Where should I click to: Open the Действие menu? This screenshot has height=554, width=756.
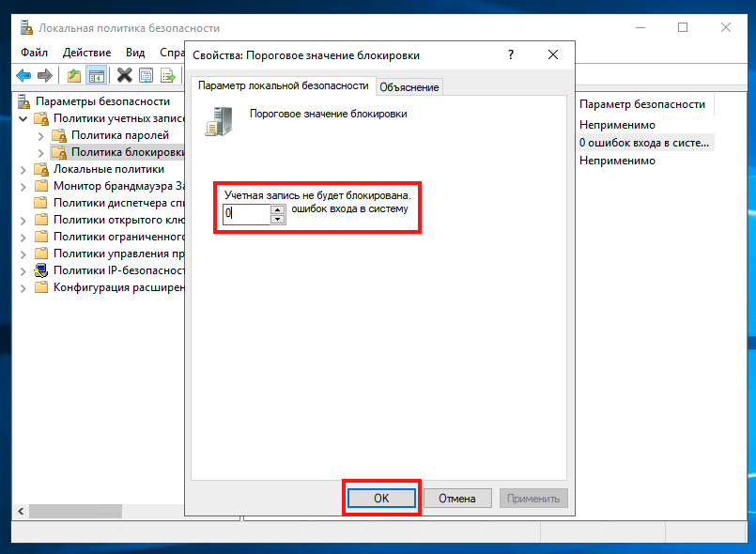(85, 53)
